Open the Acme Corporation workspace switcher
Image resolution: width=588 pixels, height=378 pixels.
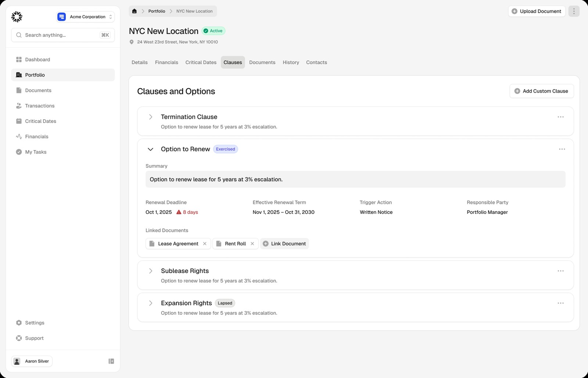tap(85, 17)
